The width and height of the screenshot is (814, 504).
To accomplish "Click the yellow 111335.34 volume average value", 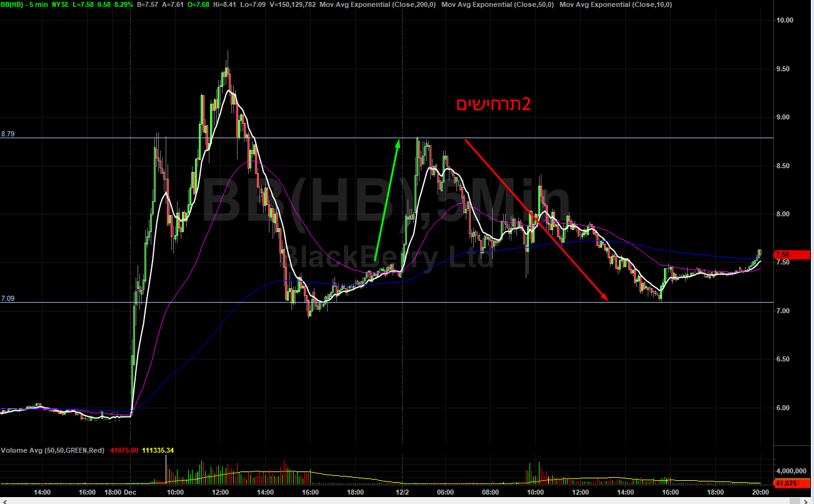I will [x=158, y=450].
